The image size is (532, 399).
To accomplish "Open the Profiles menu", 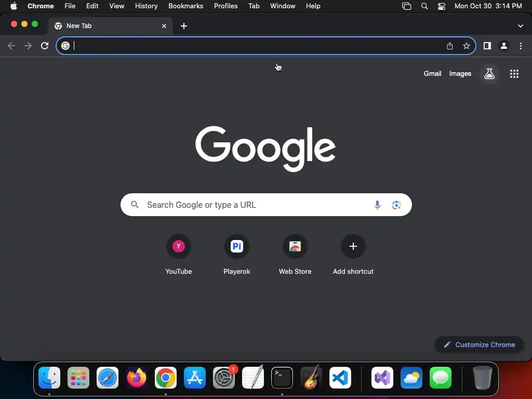I will click(x=225, y=6).
